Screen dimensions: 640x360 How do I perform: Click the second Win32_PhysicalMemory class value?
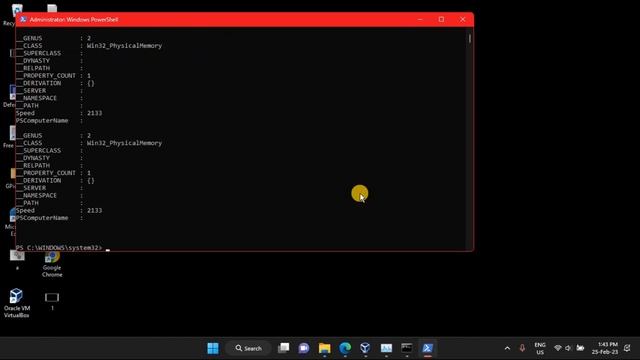coord(124,143)
